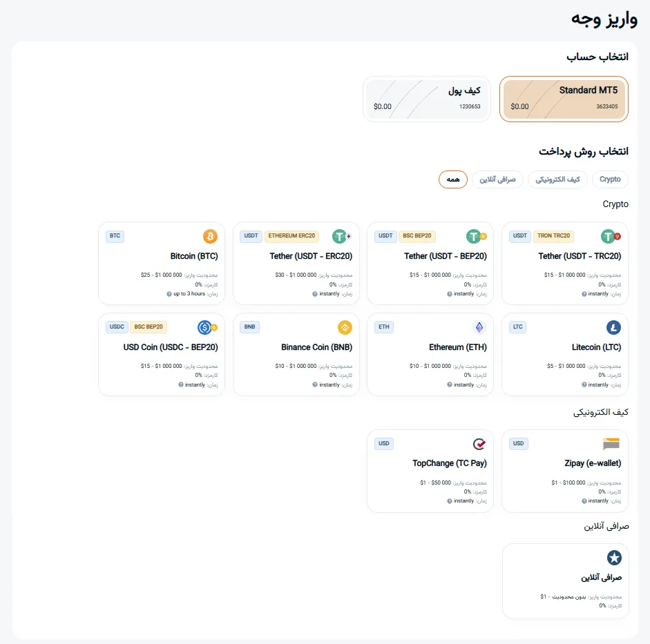This screenshot has height=644, width=650.
Task: Click the Tether TRC20 coin icon
Action: click(609, 237)
